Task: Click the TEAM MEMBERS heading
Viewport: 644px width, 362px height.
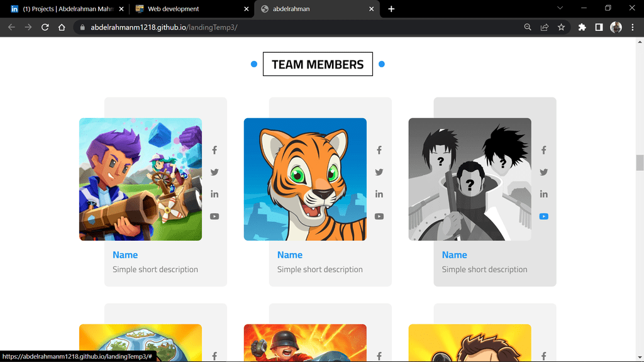Action: coord(318,64)
